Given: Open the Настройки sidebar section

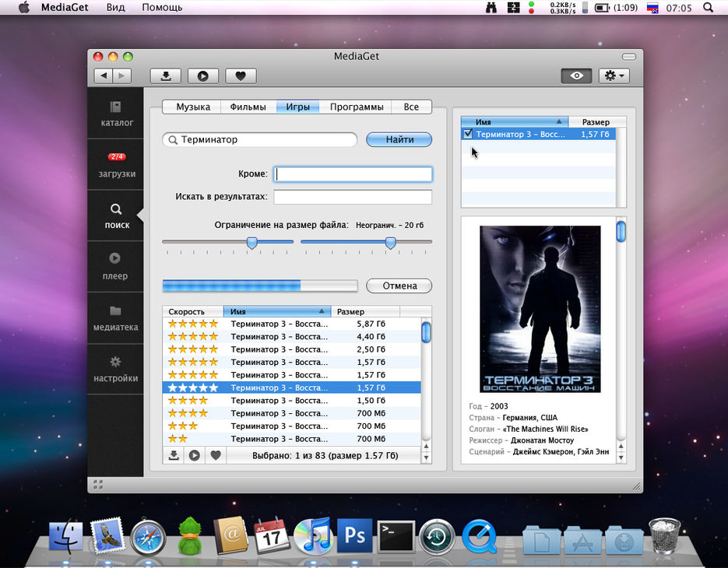Looking at the screenshot, I should 115,370.
